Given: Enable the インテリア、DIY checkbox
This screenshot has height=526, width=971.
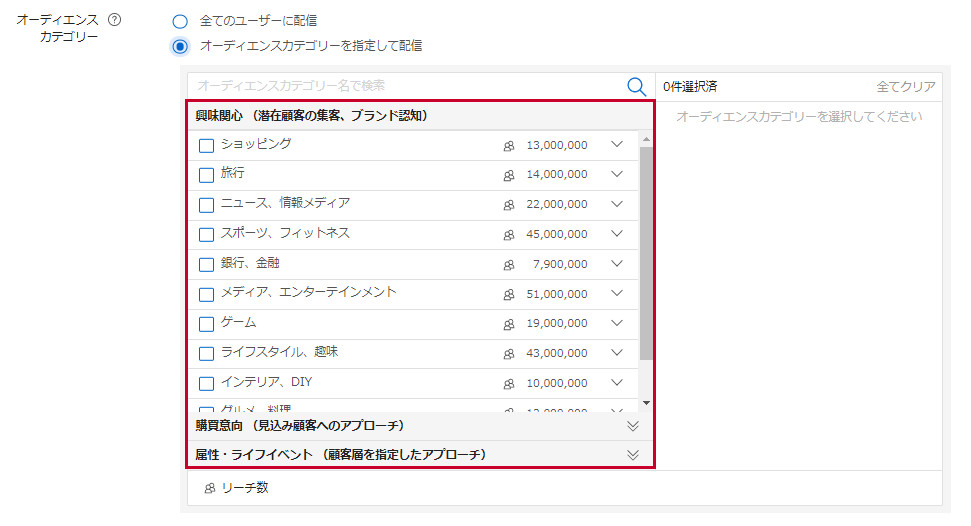Looking at the screenshot, I should point(206,384).
